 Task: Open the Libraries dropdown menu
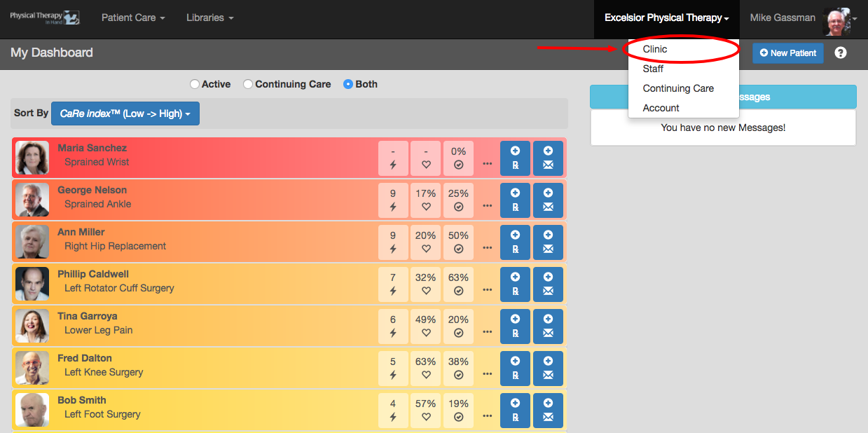coord(209,18)
